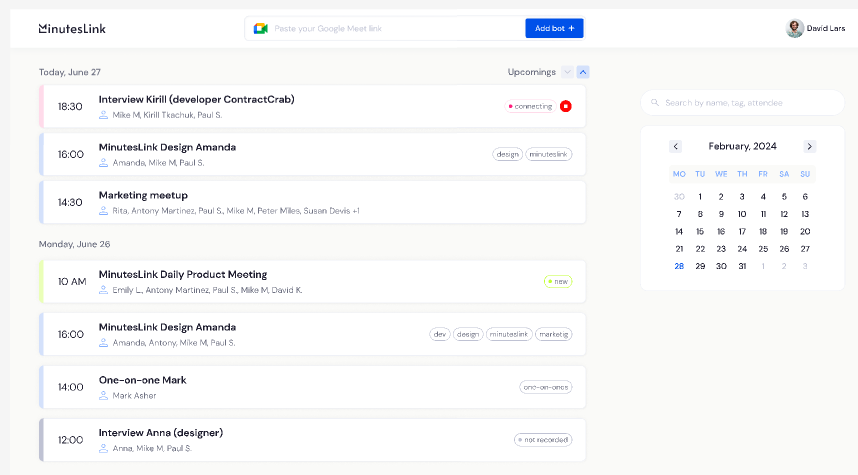The height and width of the screenshot is (475, 858).
Task: Click the not recorded status badge
Action: 543,440
